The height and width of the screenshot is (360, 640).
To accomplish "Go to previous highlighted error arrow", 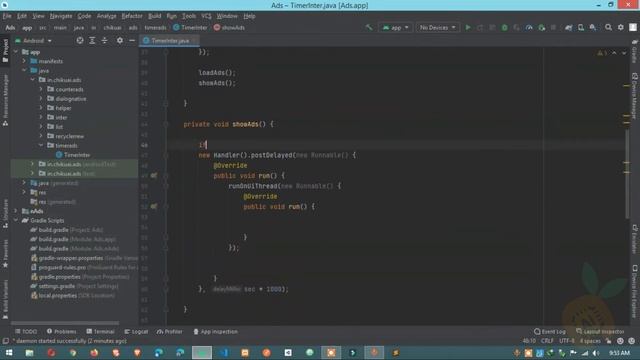I will 614,53.
